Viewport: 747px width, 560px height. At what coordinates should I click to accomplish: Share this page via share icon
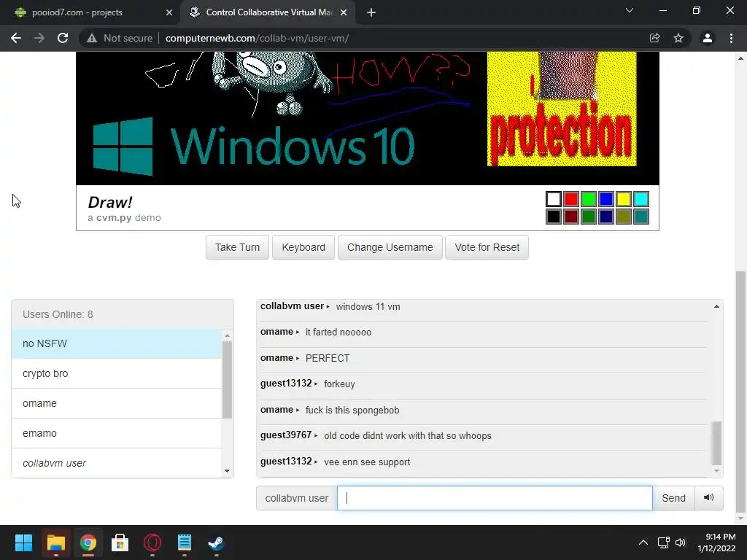point(655,38)
